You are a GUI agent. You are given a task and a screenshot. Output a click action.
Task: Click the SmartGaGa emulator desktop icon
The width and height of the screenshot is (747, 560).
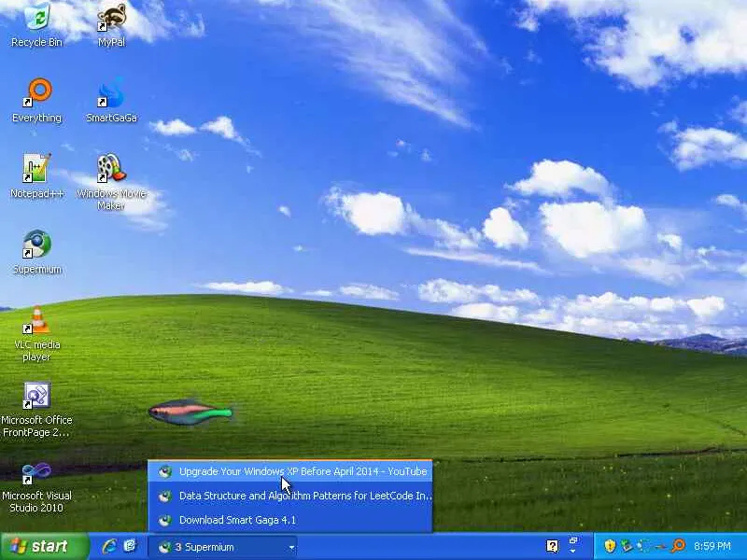(x=111, y=101)
